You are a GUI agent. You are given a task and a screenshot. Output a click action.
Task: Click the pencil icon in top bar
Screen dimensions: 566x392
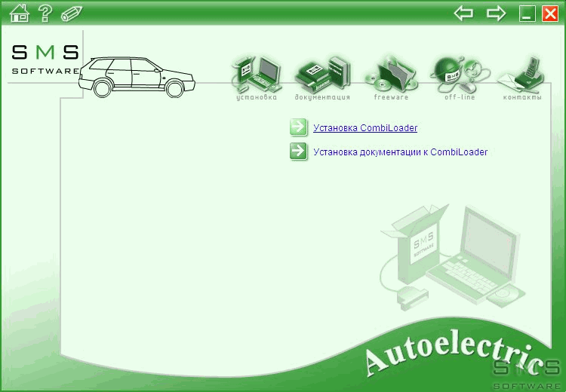coord(72,14)
